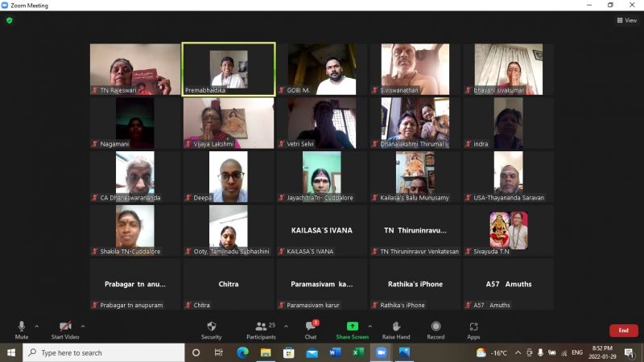644x362 pixels.
Task: Open Mail app from taskbar
Action: 312,352
